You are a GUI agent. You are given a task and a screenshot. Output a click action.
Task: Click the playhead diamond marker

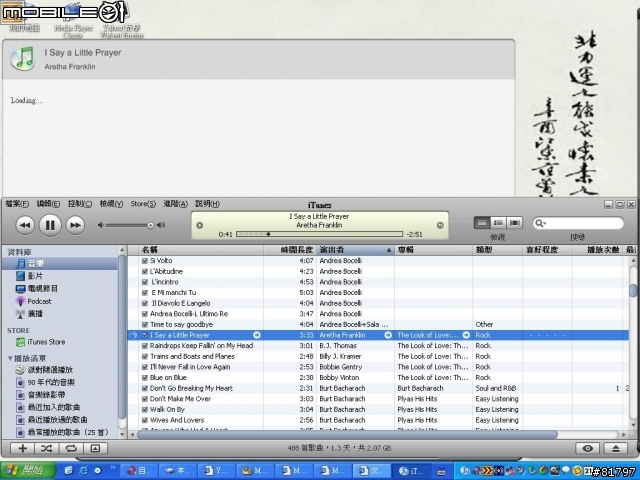(269, 234)
